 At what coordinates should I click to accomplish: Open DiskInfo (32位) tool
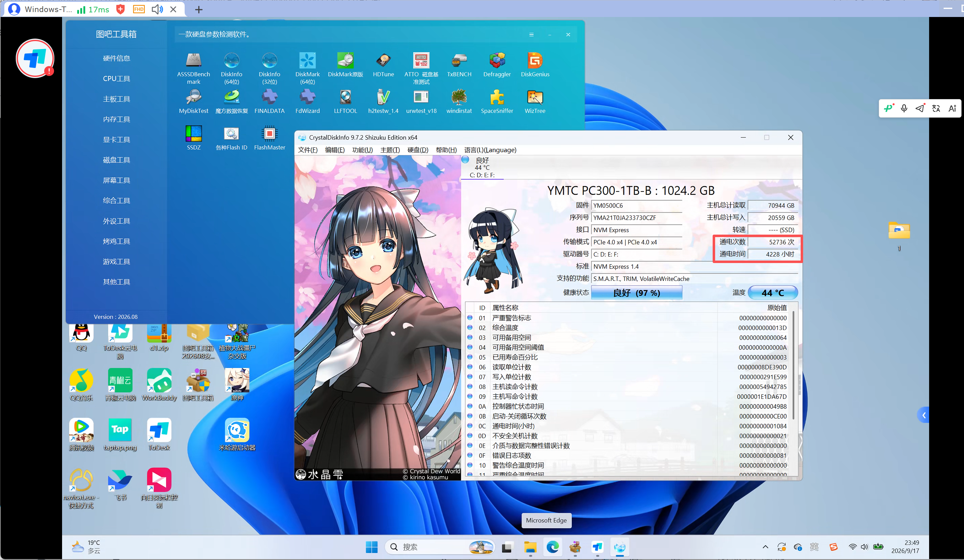(269, 68)
